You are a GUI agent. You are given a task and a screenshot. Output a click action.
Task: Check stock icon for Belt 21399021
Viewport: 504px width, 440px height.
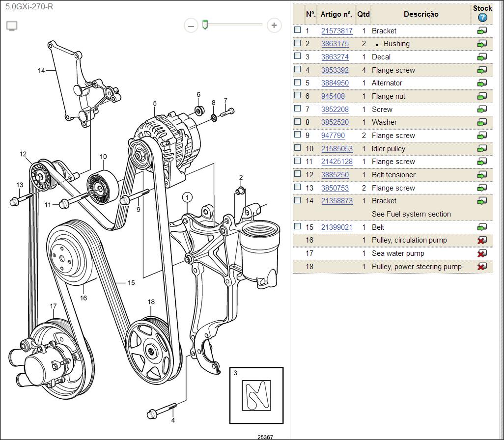pyautogui.click(x=482, y=227)
